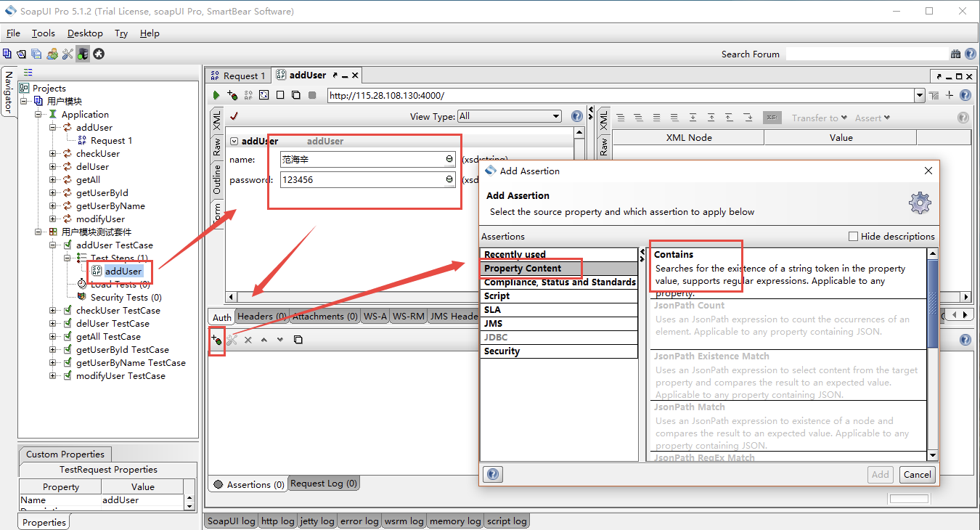Expand the checkUser interface node
The height and width of the screenshot is (530, 980).
tap(52, 154)
